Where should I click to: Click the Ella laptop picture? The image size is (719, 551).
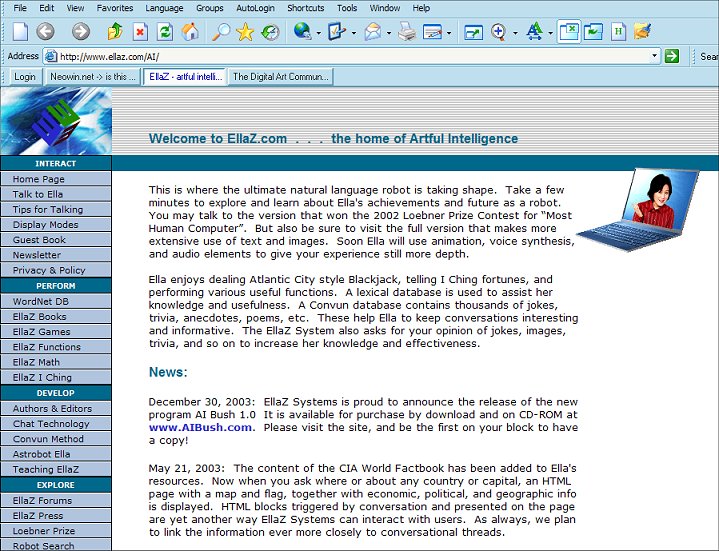pyautogui.click(x=638, y=209)
